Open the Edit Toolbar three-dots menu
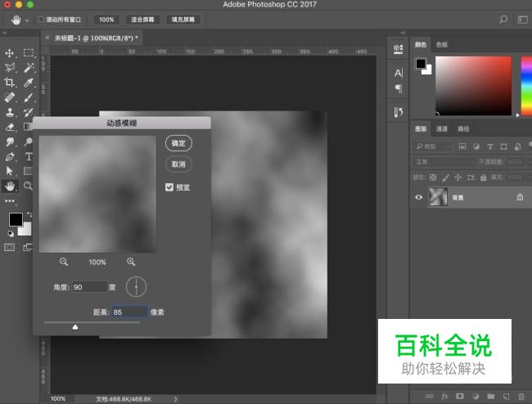The image size is (532, 404). (10, 201)
